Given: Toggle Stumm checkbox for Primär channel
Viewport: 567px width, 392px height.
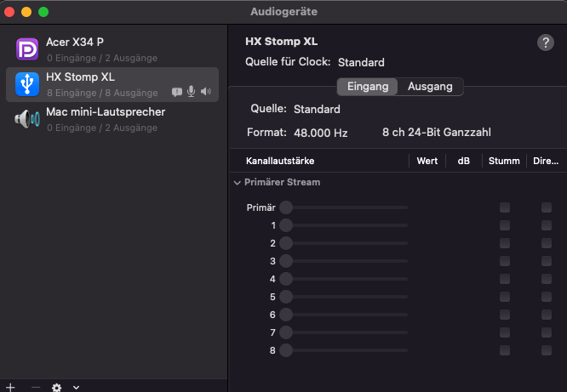Looking at the screenshot, I should [505, 207].
